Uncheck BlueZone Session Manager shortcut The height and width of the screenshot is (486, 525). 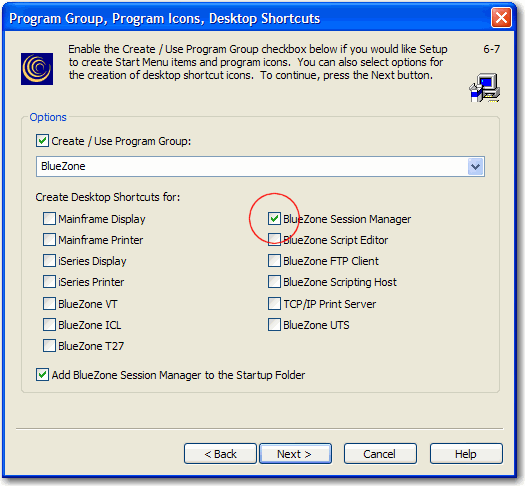pos(274,219)
